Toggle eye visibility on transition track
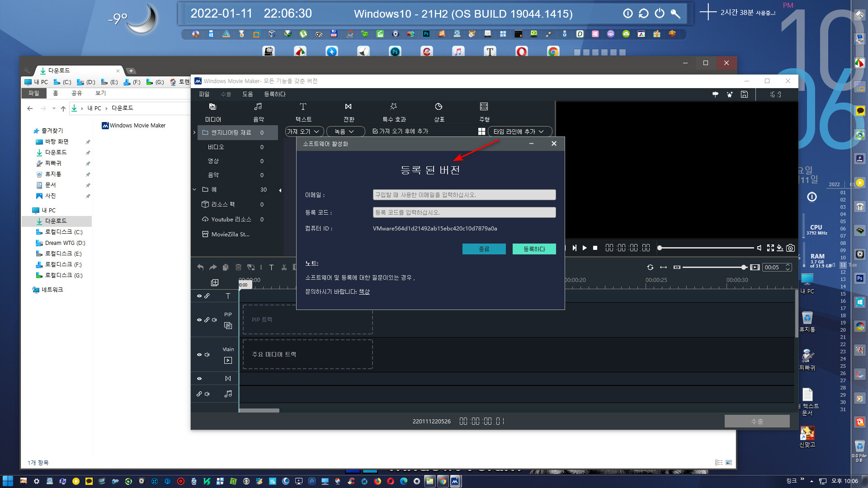This screenshot has height=488, width=868. click(199, 379)
